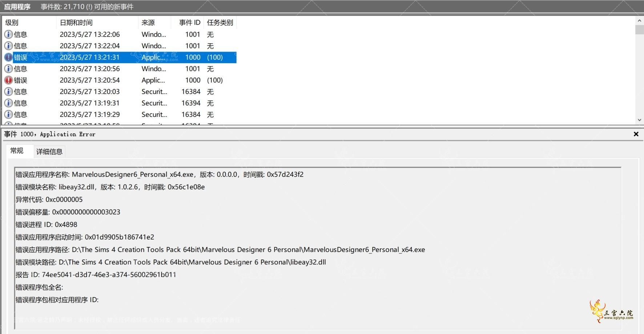Click event ID 1001 in 13:22:06 row
644x334 pixels.
pos(193,34)
